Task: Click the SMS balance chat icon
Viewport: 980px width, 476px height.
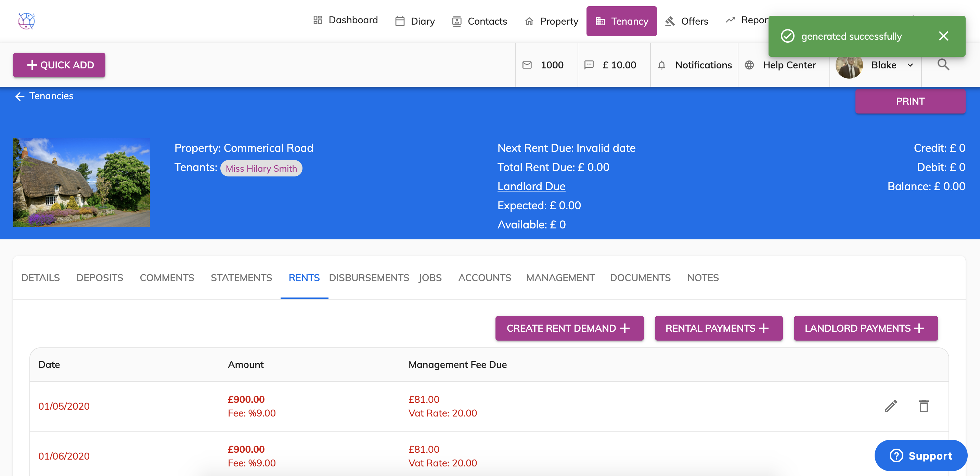Action: coord(589,65)
